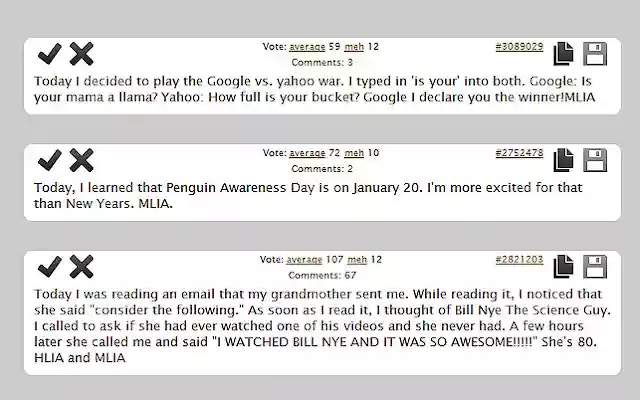Save the Google vs. yahoo post

595,54
